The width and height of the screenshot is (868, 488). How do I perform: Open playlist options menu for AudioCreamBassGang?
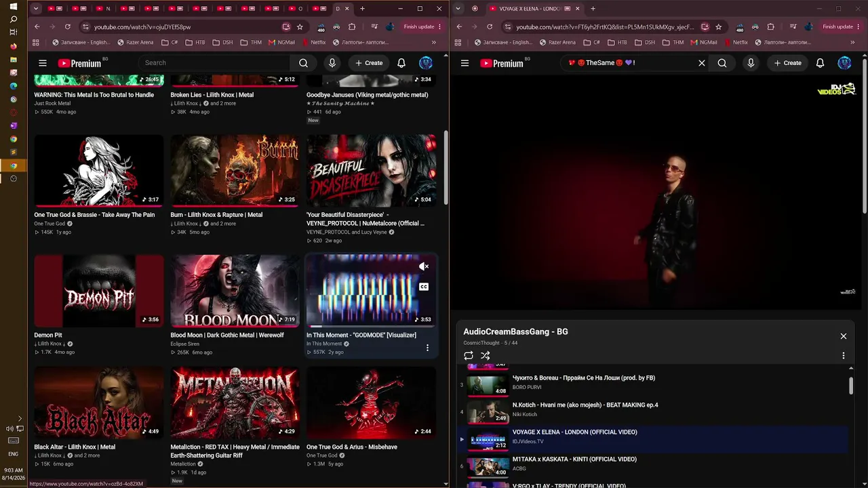coord(844,355)
